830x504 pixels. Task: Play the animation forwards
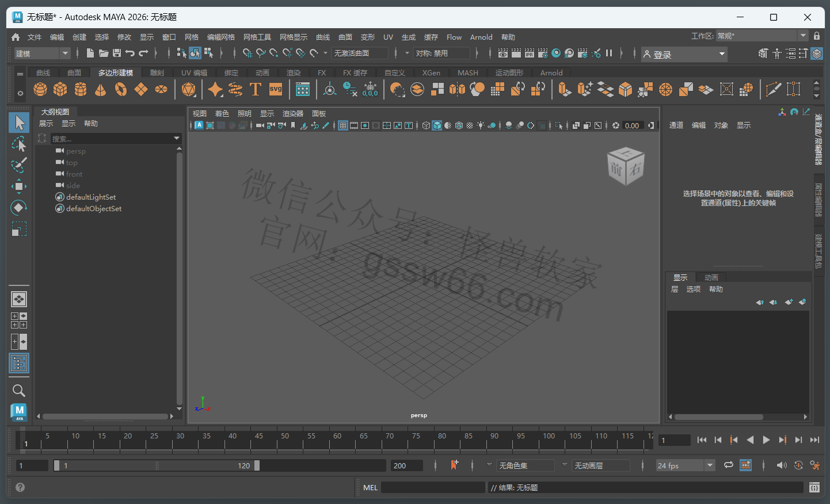pyautogui.click(x=766, y=440)
